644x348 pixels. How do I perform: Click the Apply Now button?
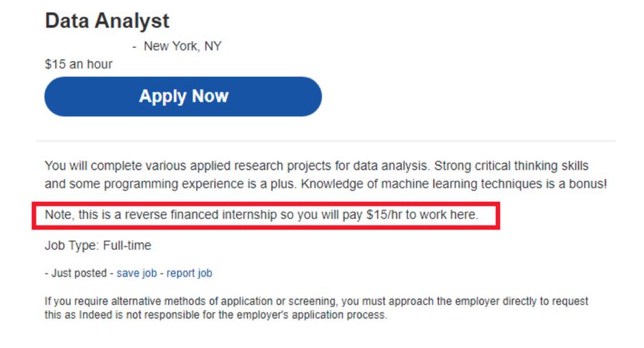pyautogui.click(x=183, y=97)
